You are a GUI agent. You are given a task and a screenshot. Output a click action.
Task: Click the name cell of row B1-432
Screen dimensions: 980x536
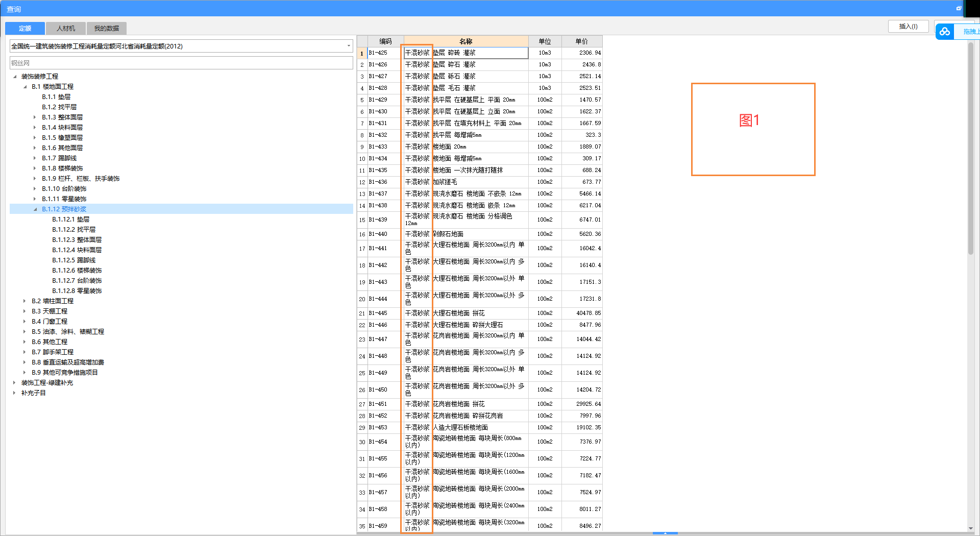[x=466, y=135]
